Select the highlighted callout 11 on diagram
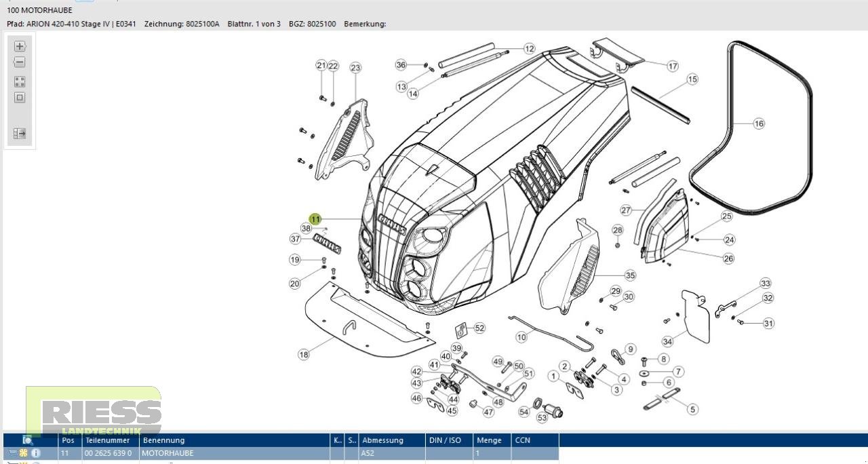 pos(315,219)
